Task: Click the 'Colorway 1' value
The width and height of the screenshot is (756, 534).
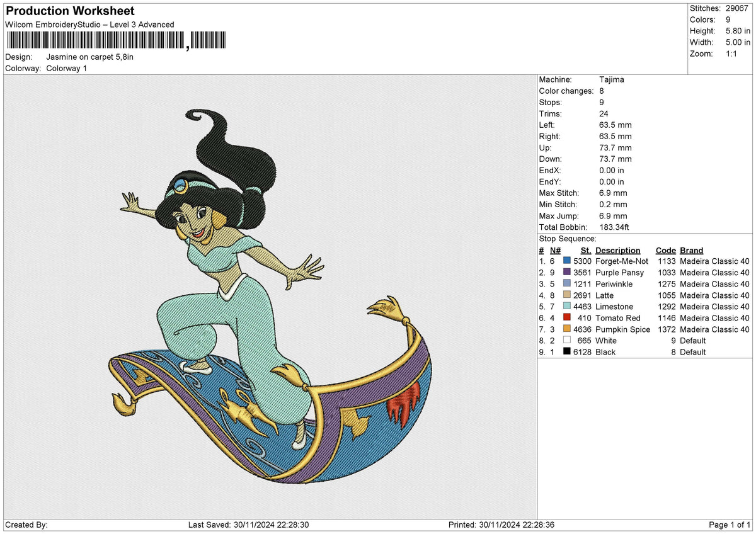Action: pyautogui.click(x=67, y=68)
